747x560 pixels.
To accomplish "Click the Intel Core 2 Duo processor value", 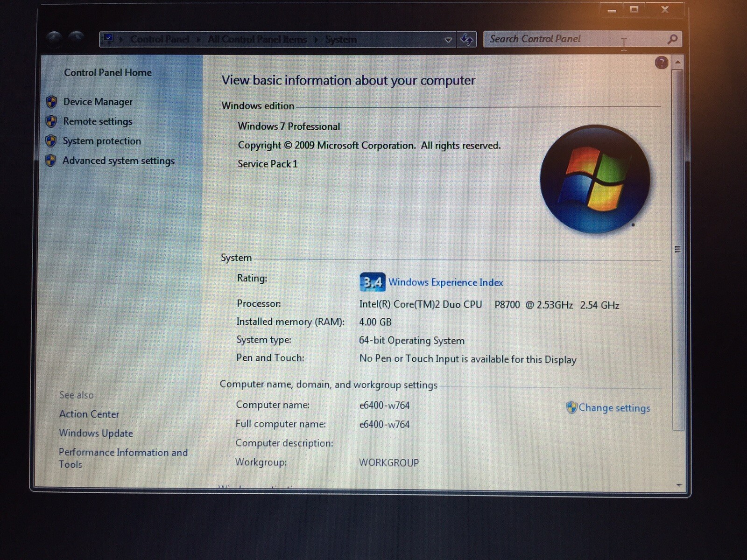I will [x=489, y=305].
